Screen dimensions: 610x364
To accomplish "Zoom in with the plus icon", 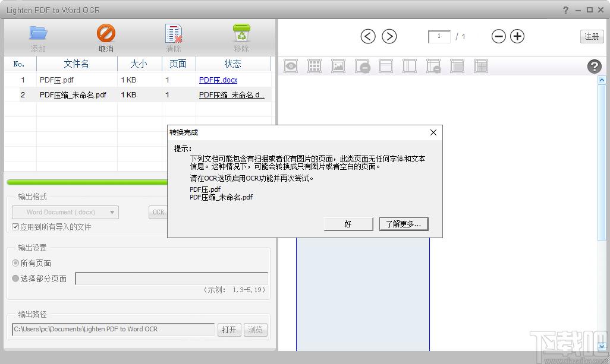I will [517, 36].
